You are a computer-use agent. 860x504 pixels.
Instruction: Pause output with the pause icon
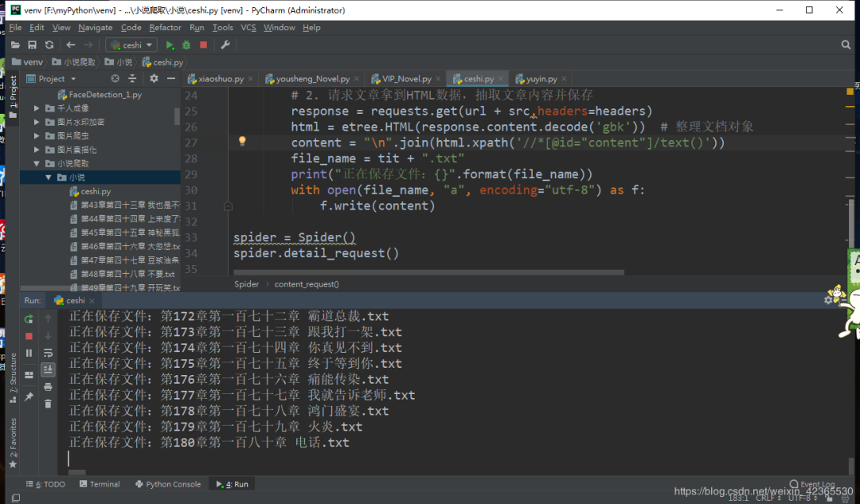coord(29,354)
